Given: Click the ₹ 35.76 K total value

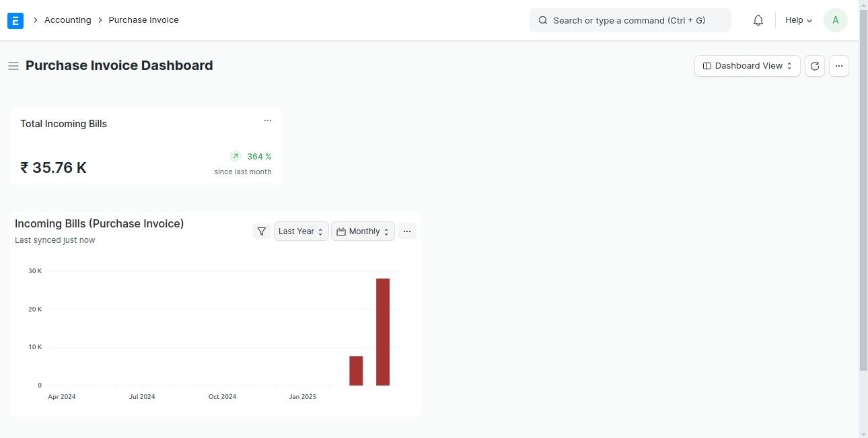Looking at the screenshot, I should point(53,168).
